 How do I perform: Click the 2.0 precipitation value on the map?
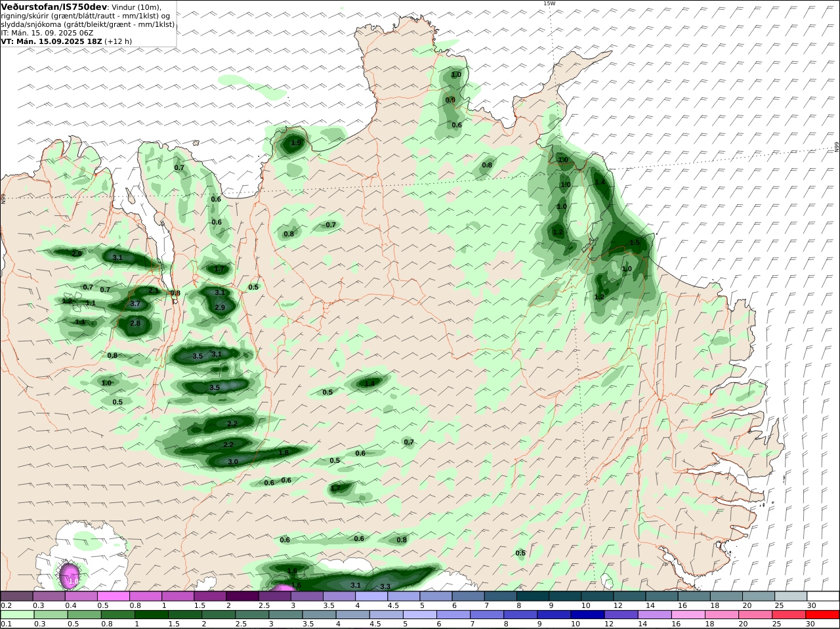coord(77,253)
